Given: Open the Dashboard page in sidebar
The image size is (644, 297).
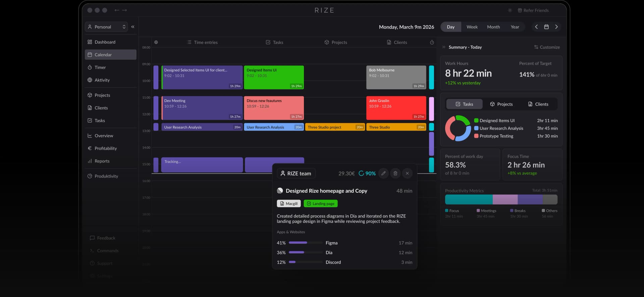Looking at the screenshot, I should [x=110, y=42].
